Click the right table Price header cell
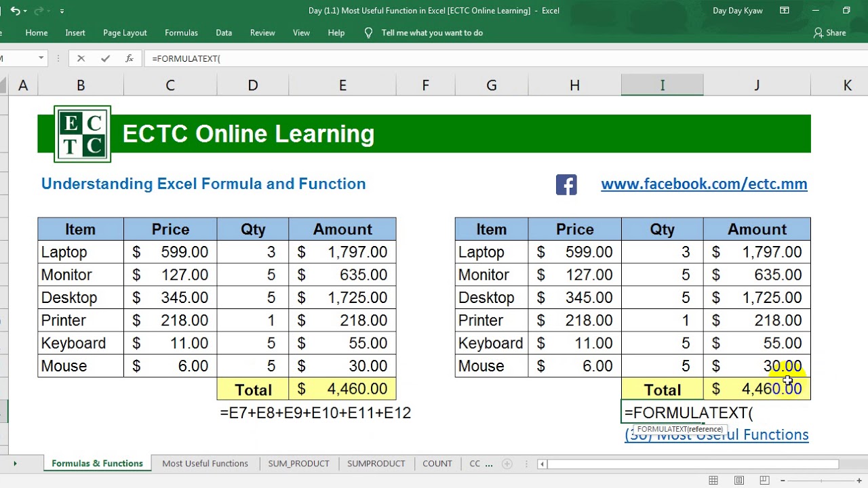Viewport: 868px width, 488px height. point(574,229)
